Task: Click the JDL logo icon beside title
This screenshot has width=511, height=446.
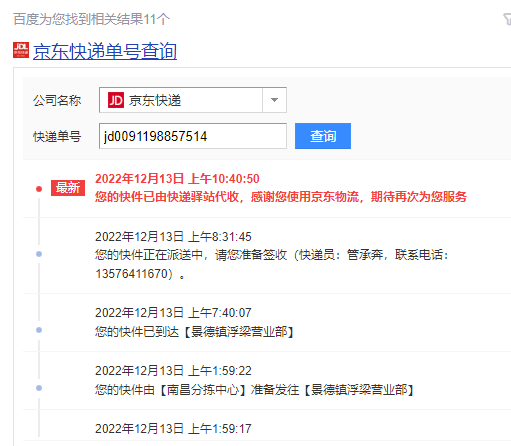Action: coord(21,50)
